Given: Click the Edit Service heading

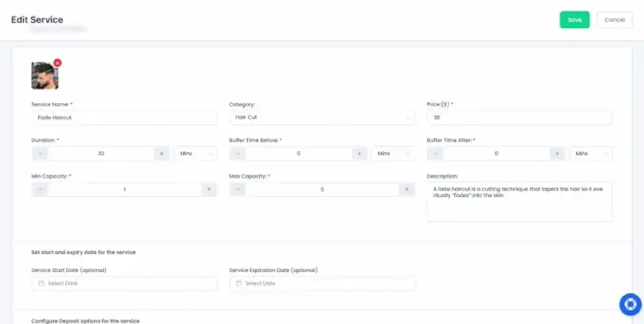Looking at the screenshot, I should point(37,19).
